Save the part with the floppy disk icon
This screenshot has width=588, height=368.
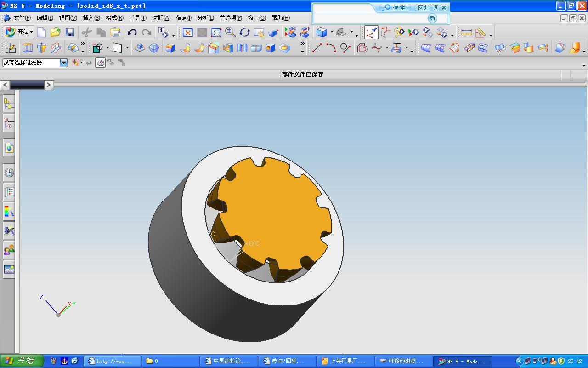pos(70,32)
